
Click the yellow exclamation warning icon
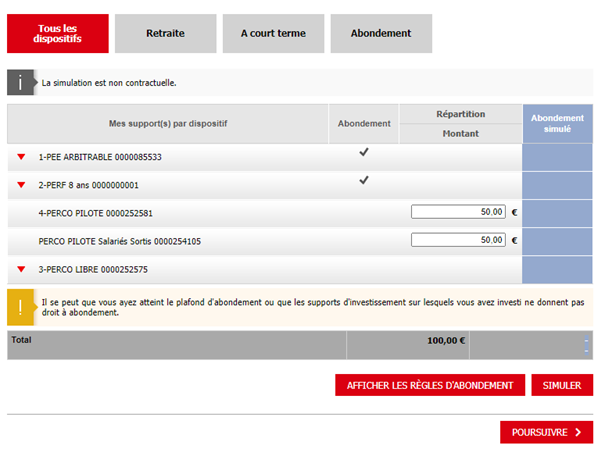(x=21, y=306)
